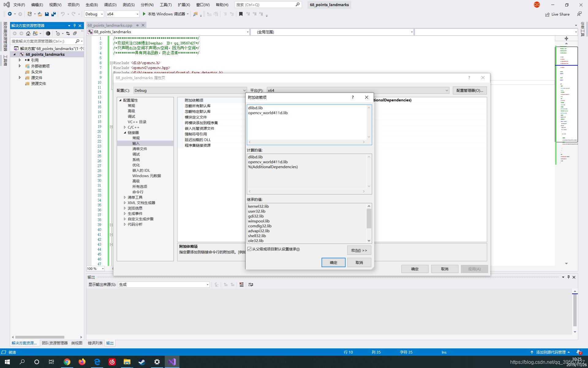
Task: Click the inherited values scrollbar thumb
Action: (x=369, y=218)
